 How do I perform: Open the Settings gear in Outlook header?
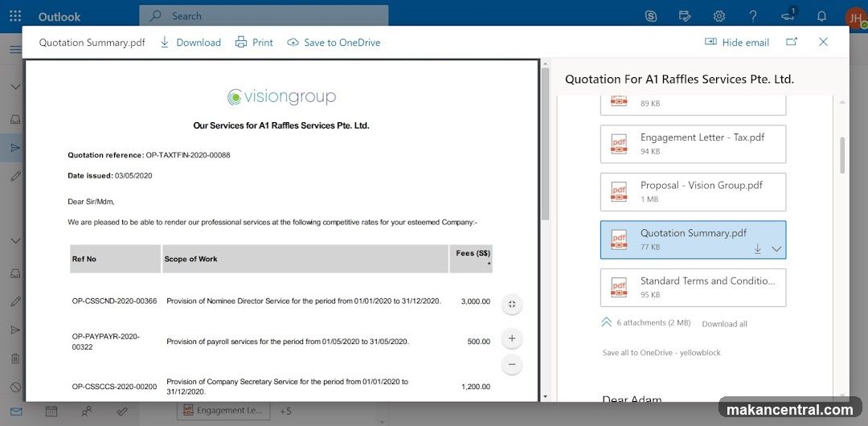(719, 16)
